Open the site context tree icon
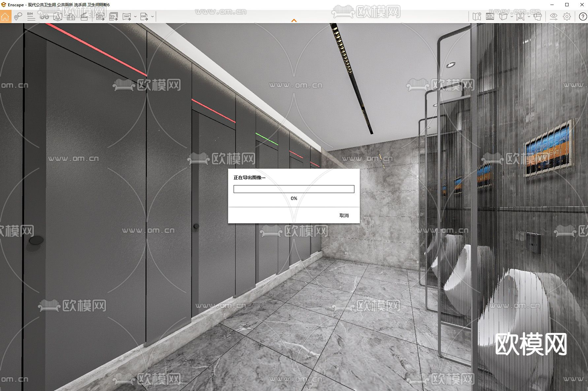The height and width of the screenshot is (391, 588). tap(58, 16)
